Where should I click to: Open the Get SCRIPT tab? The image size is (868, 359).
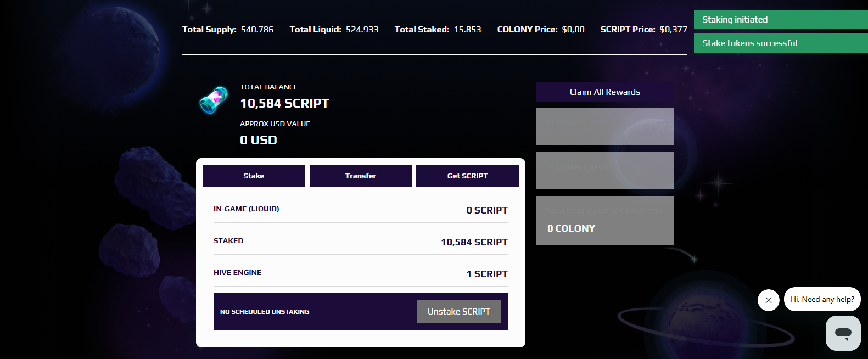[467, 176]
